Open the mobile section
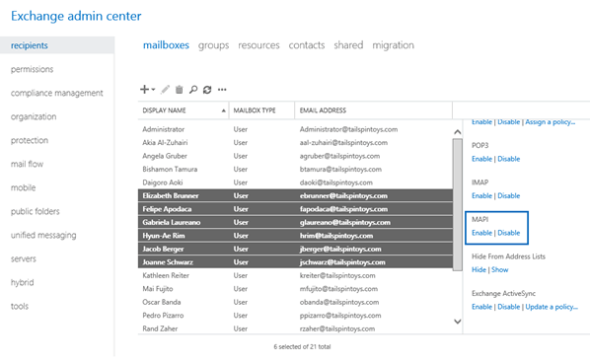The width and height of the screenshot is (590, 364). 24,187
